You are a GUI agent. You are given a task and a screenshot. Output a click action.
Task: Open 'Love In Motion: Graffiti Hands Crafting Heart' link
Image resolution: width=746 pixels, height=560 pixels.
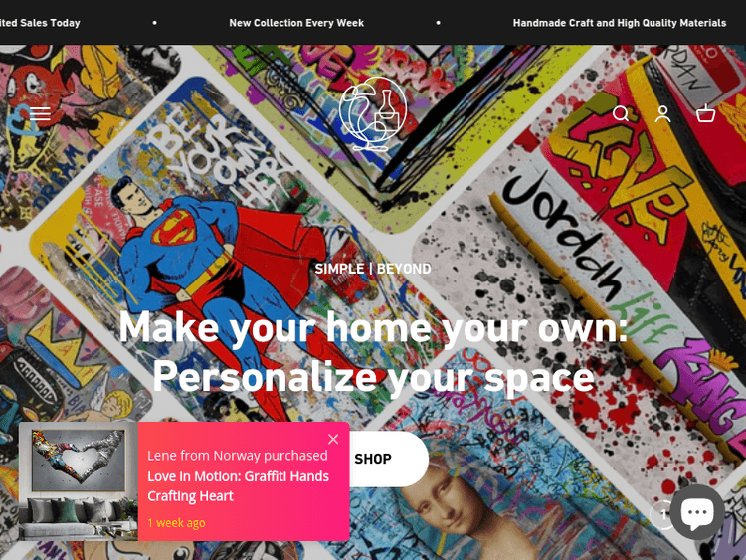point(239,486)
